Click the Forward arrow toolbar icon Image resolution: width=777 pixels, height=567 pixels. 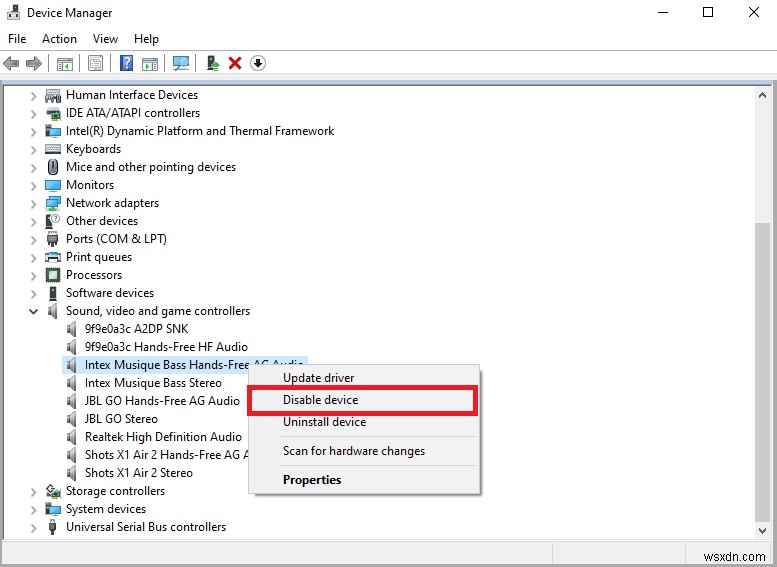click(34, 63)
